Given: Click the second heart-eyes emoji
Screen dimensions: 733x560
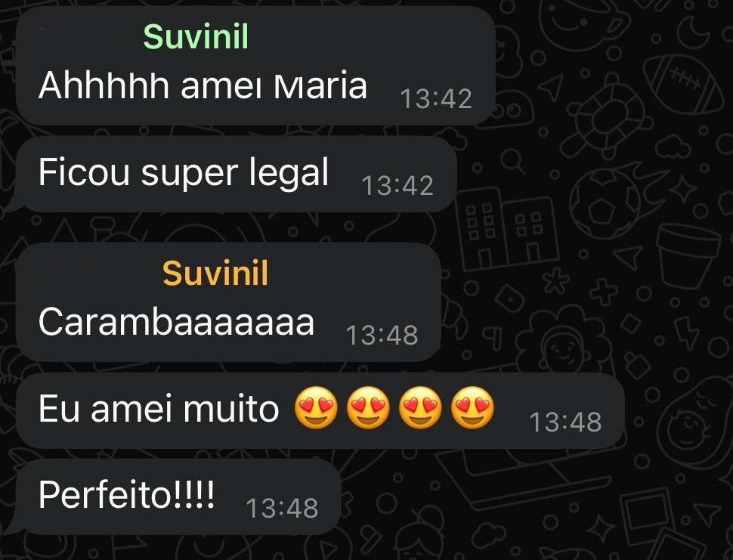Looking at the screenshot, I should click(x=368, y=407).
